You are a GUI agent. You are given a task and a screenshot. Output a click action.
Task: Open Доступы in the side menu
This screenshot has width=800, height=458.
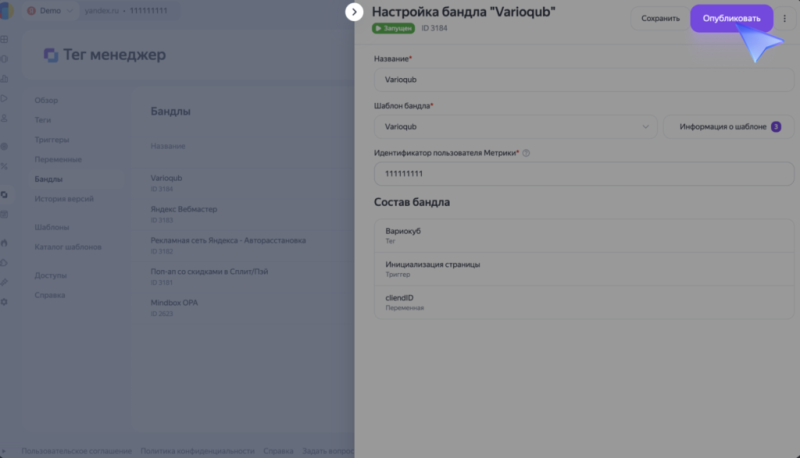51,275
